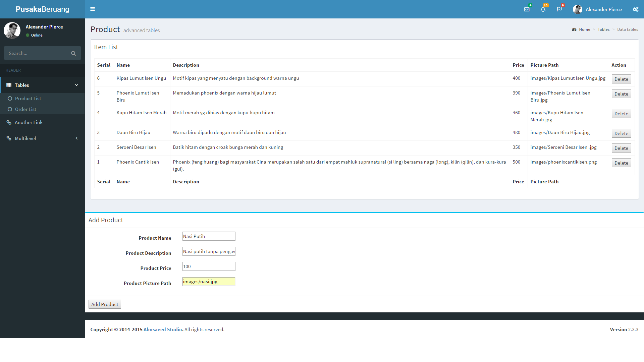Click the Add Product button
The height and width of the screenshot is (362, 644).
tap(105, 304)
